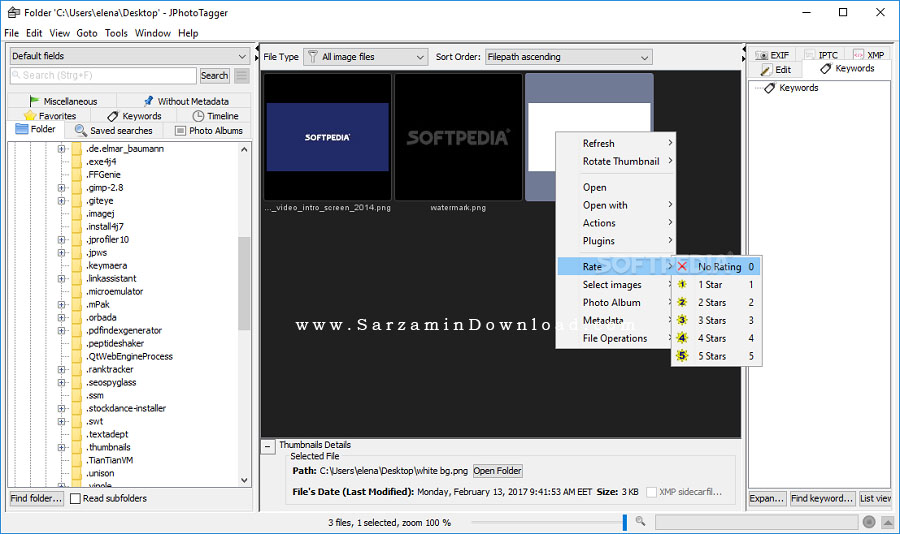
Task: Open the Tools menu
Action: [x=116, y=33]
